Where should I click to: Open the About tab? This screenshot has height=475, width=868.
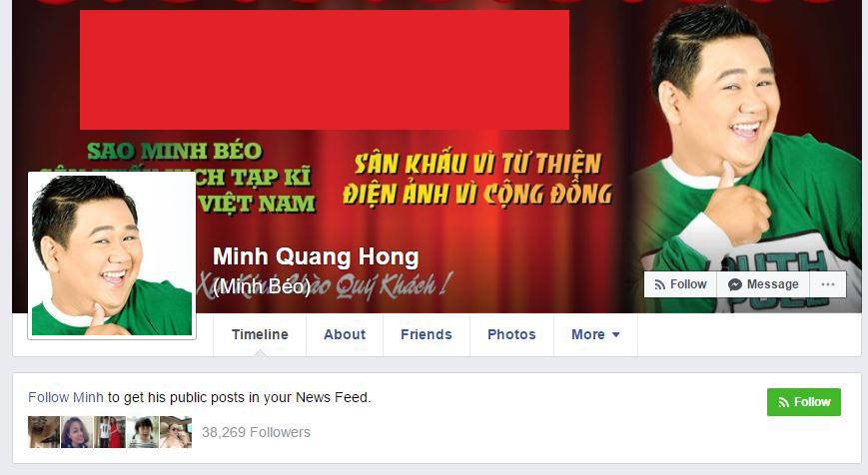(345, 334)
